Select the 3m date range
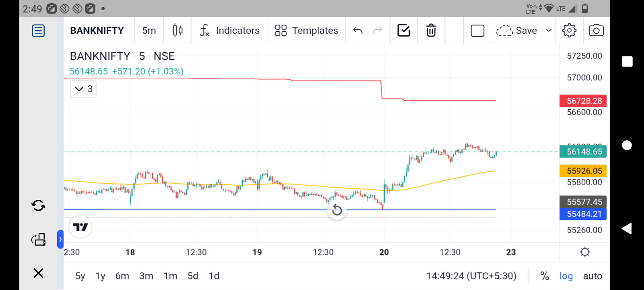The width and height of the screenshot is (644, 290). [146, 276]
